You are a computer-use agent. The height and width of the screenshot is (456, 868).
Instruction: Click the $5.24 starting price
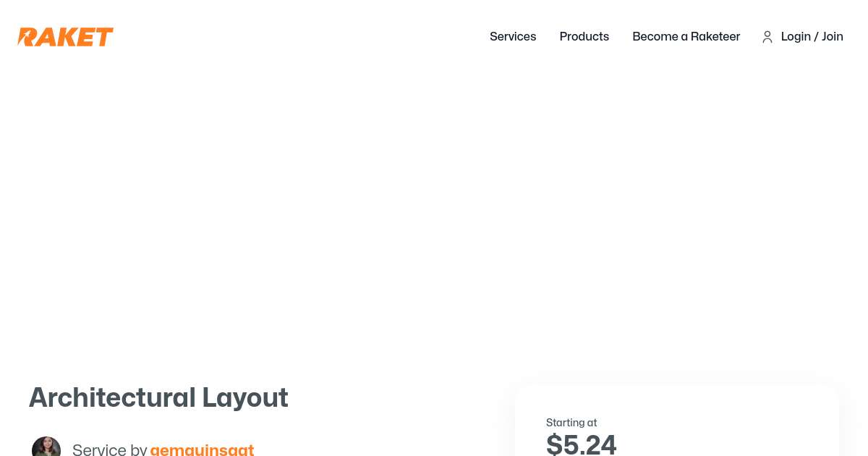(581, 444)
